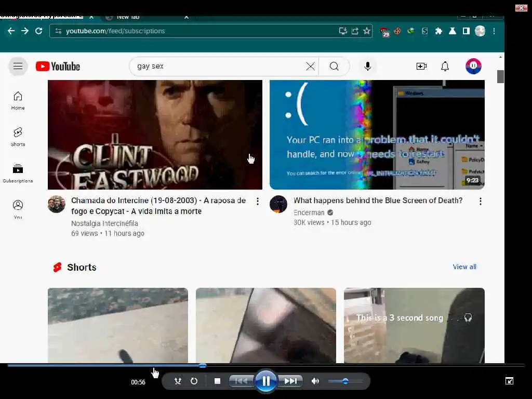This screenshot has width=532, height=399.
Task: Visit the Nostalgia Intercinéfila channel name
Action: click(104, 223)
